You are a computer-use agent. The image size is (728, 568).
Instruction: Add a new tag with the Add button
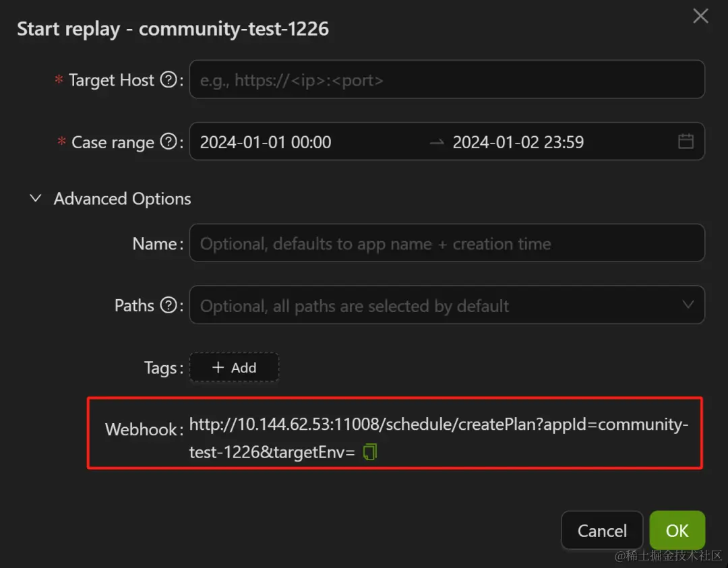tap(234, 367)
